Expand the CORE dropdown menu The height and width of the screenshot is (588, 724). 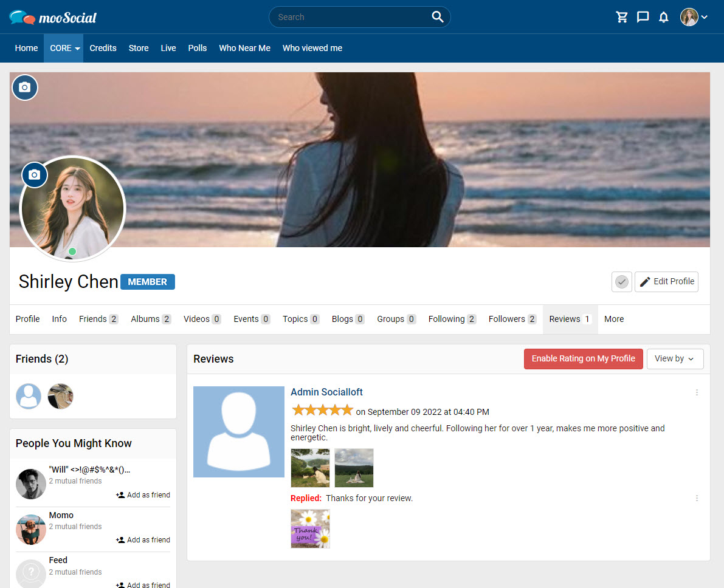[64, 48]
